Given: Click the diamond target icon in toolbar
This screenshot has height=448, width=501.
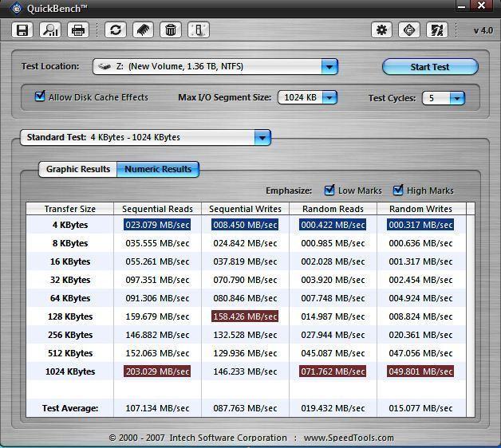Looking at the screenshot, I should pos(409,30).
